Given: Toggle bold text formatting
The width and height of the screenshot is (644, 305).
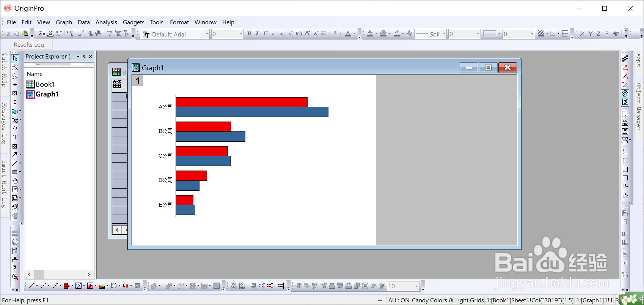Looking at the screenshot, I should pos(249,34).
